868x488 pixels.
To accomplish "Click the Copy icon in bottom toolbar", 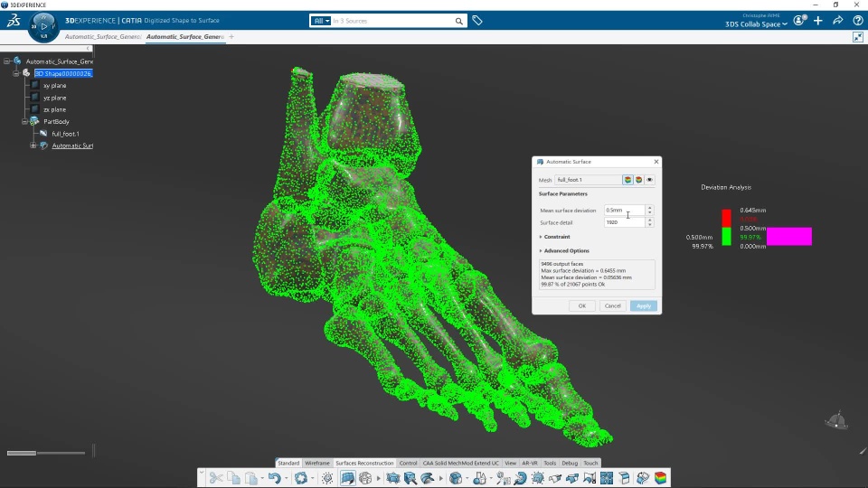I will [233, 478].
